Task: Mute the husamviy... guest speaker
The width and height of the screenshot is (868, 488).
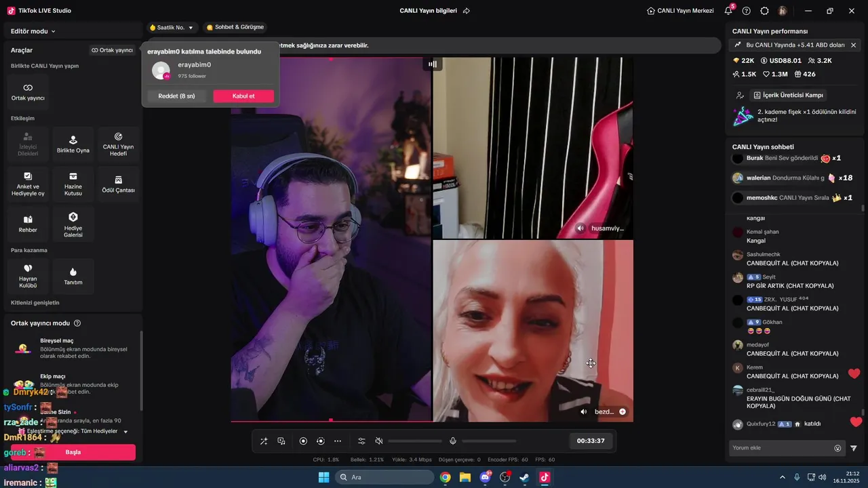Action: [580, 228]
